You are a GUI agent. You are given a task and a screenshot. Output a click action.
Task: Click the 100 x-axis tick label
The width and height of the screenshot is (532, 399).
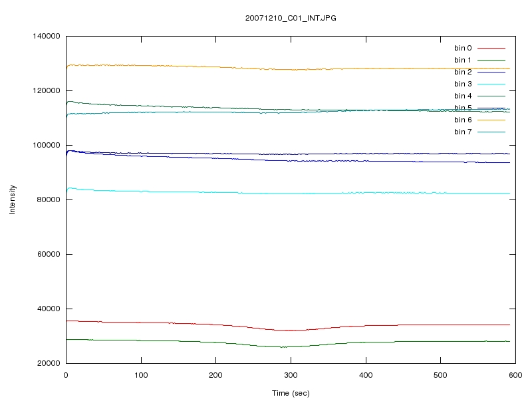[141, 375]
